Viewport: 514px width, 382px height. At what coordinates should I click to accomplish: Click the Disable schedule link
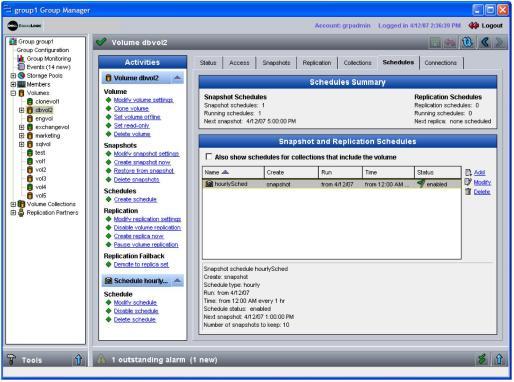pos(136,311)
